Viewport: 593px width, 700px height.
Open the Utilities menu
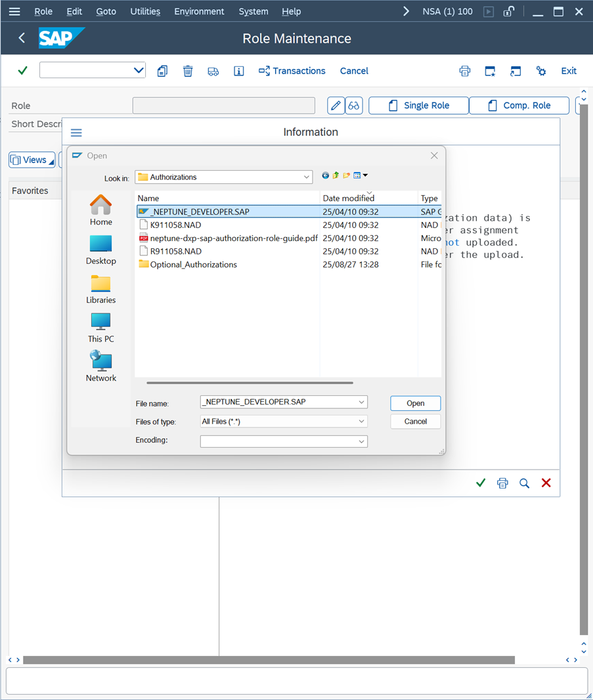pyautogui.click(x=144, y=12)
